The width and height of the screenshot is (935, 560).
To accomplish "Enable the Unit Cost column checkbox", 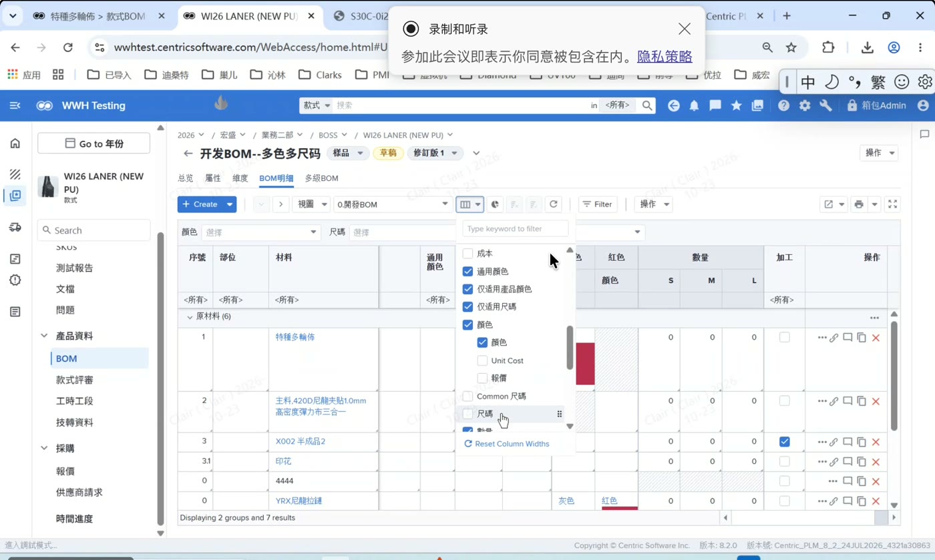I will click(483, 360).
